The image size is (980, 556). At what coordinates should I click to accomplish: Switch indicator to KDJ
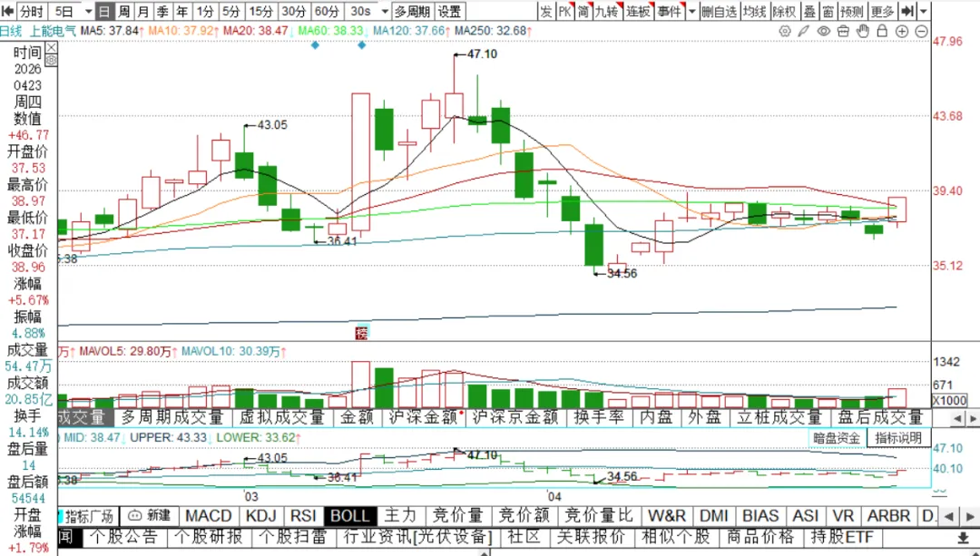tap(261, 516)
